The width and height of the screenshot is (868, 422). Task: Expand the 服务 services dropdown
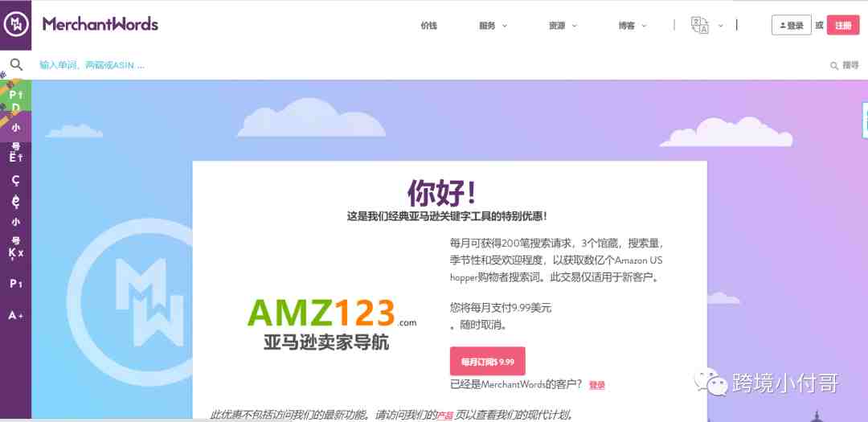tap(493, 26)
